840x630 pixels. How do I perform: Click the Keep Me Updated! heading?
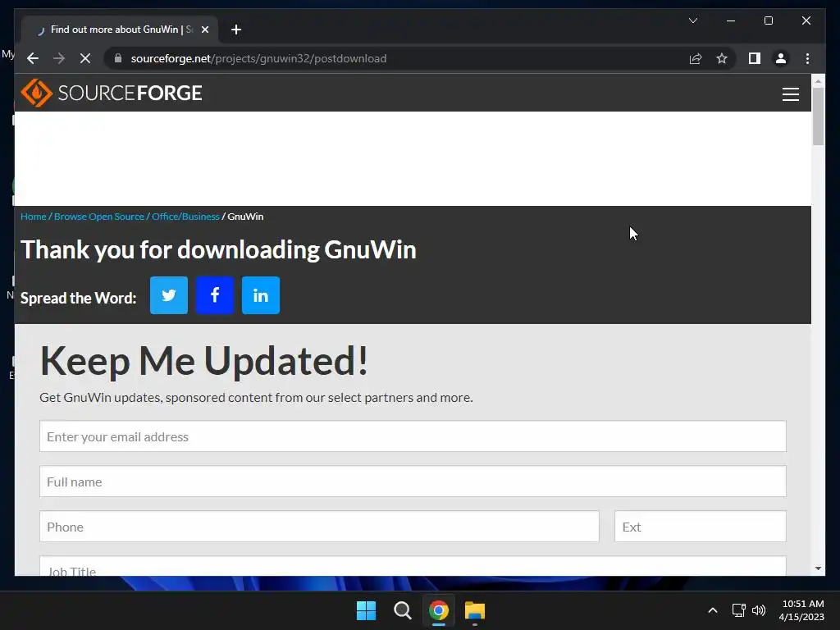[204, 361]
